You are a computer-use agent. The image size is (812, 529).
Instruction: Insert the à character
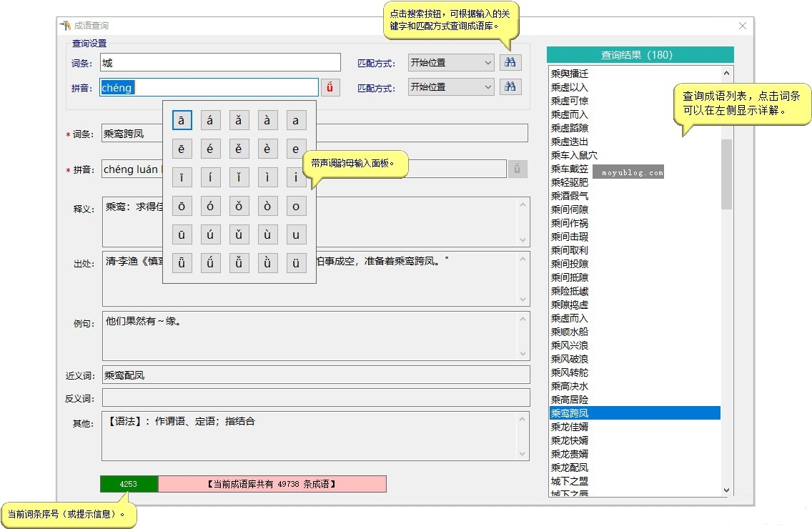[x=267, y=120]
